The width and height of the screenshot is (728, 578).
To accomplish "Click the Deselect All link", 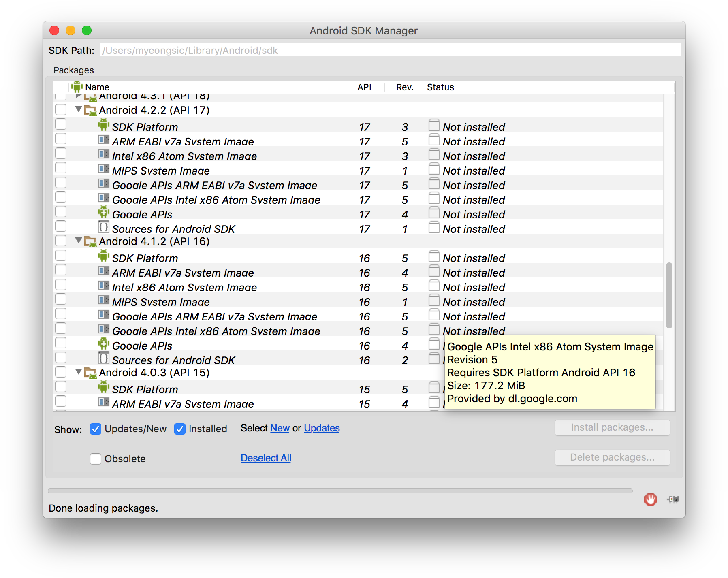I will point(265,458).
